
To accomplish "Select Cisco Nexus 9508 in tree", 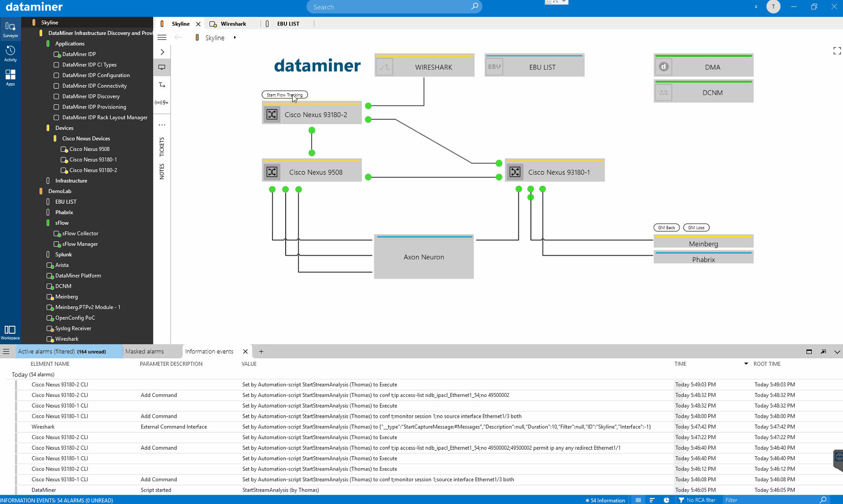I will click(90, 149).
